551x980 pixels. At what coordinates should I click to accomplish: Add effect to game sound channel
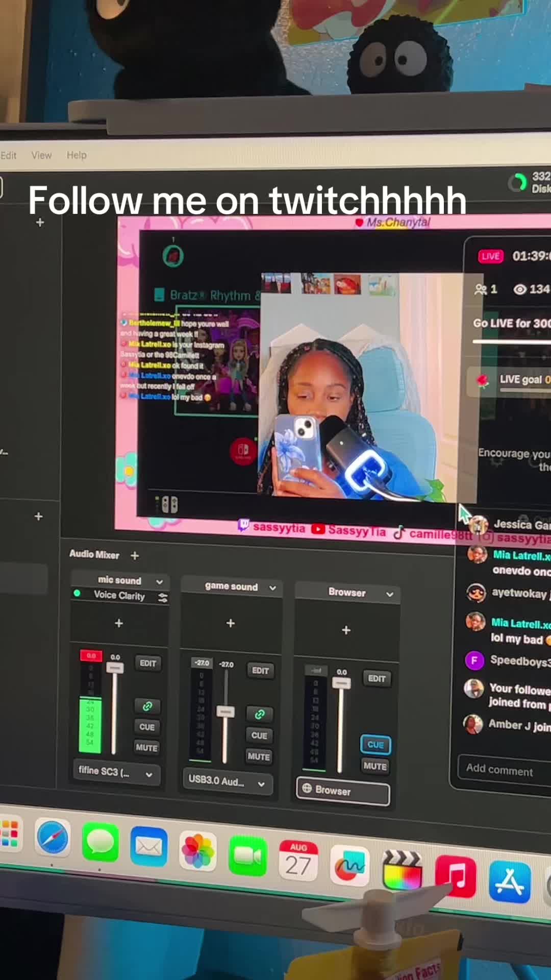click(x=231, y=623)
